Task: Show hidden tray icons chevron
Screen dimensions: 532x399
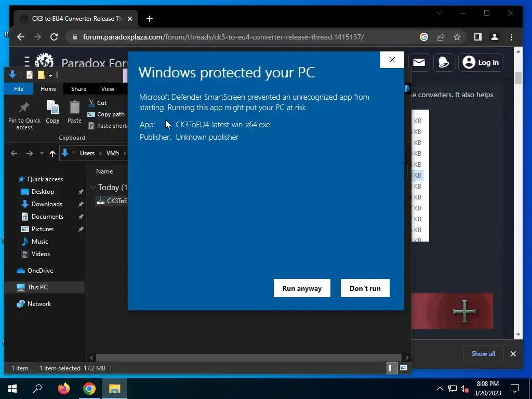Action: tap(440, 389)
